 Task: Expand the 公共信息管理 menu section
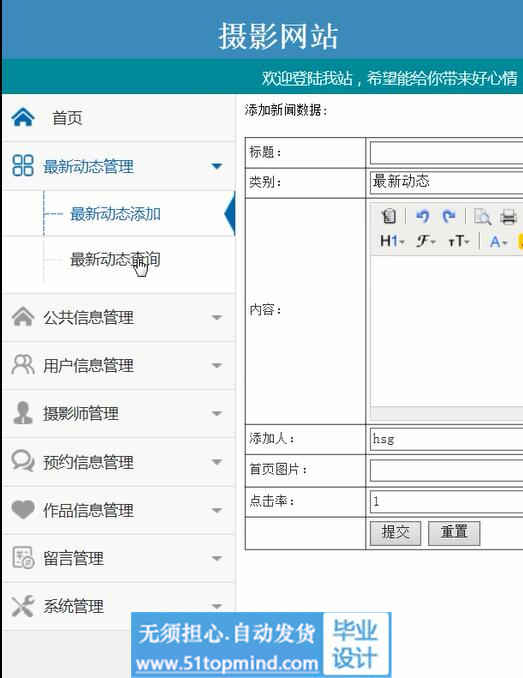coord(119,317)
